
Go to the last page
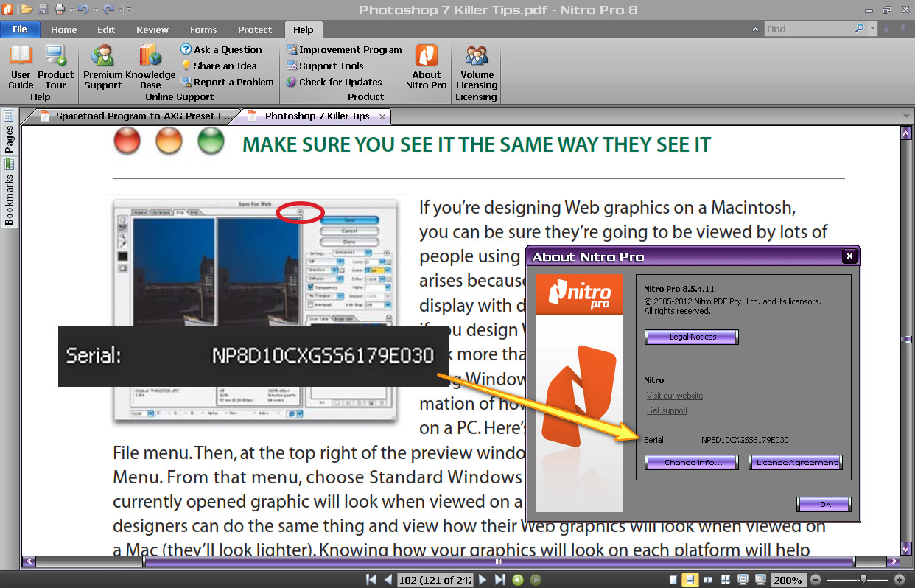click(x=500, y=580)
